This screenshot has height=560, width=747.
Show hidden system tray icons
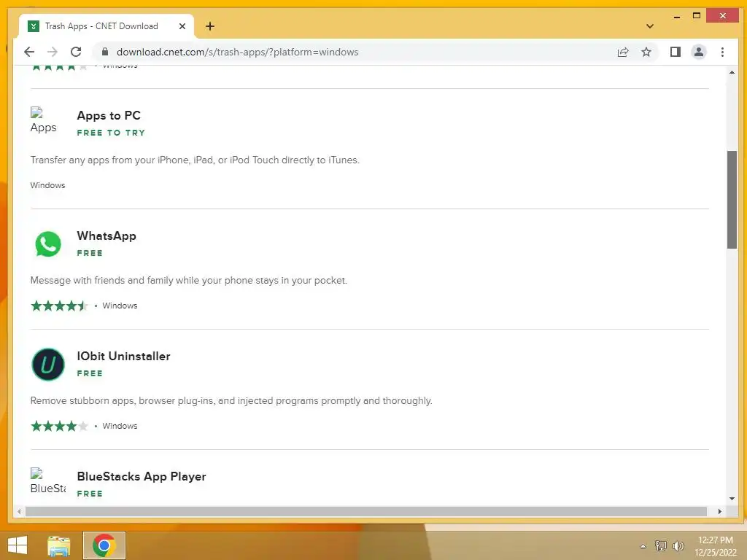click(643, 546)
